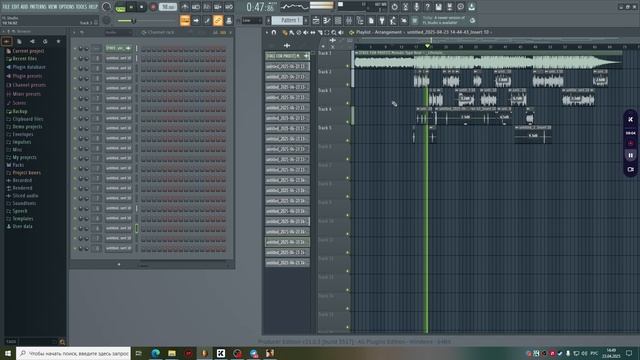This screenshot has width=640, height=360.
Task: Open the EDIT menu
Action: coord(16,7)
